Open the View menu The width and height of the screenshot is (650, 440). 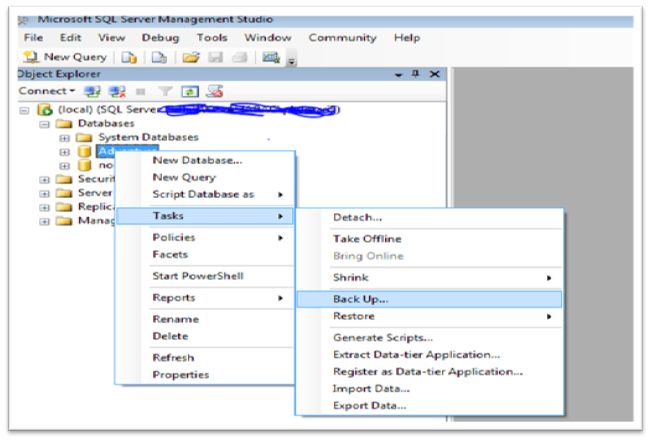tap(112, 38)
